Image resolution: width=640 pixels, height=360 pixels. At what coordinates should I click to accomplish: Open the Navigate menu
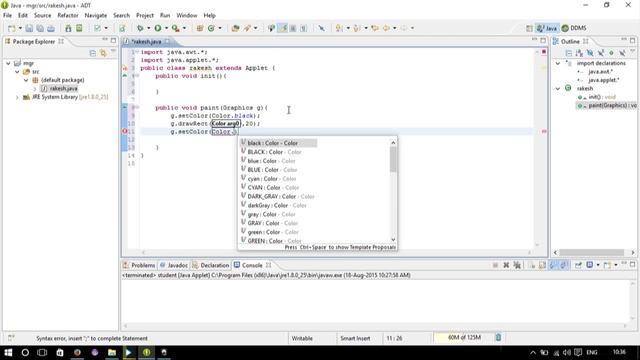[x=96, y=15]
